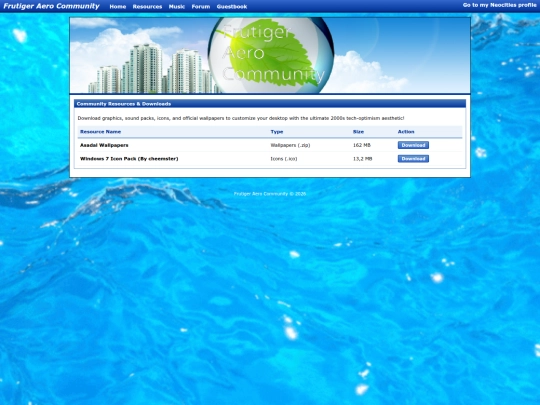
Task: Click the Frutiger Aero Community © footer text
Action: pyautogui.click(x=270, y=194)
